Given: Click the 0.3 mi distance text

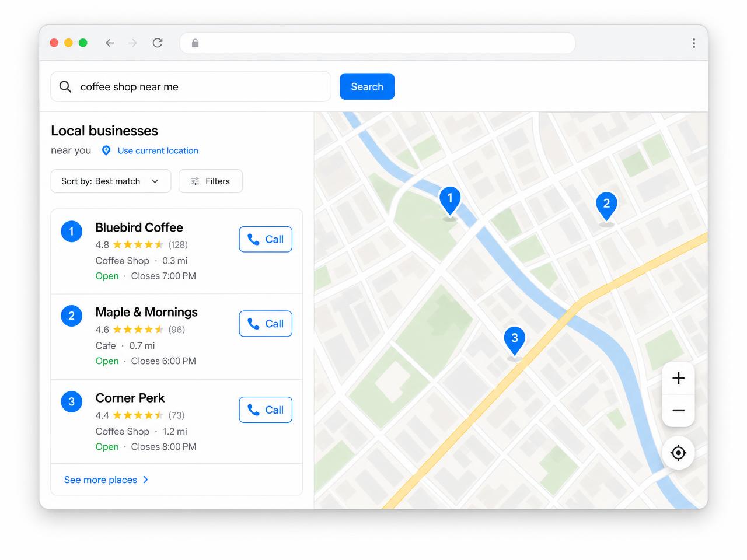Looking at the screenshot, I should 175,261.
